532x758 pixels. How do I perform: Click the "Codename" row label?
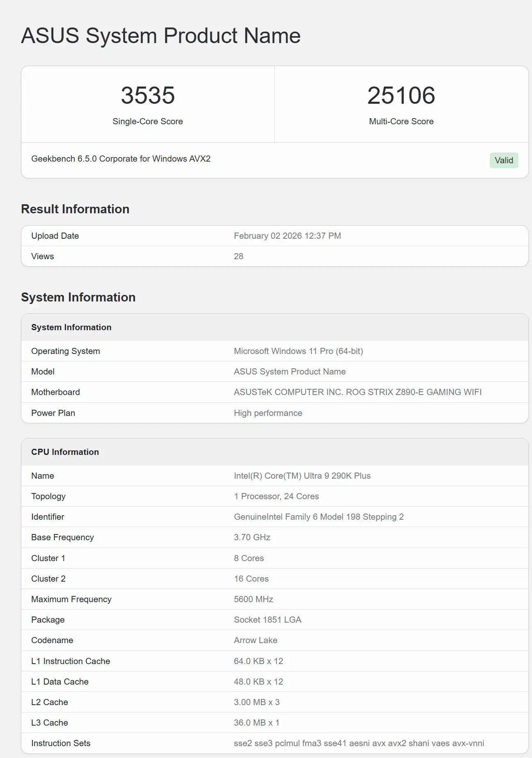click(x=52, y=640)
